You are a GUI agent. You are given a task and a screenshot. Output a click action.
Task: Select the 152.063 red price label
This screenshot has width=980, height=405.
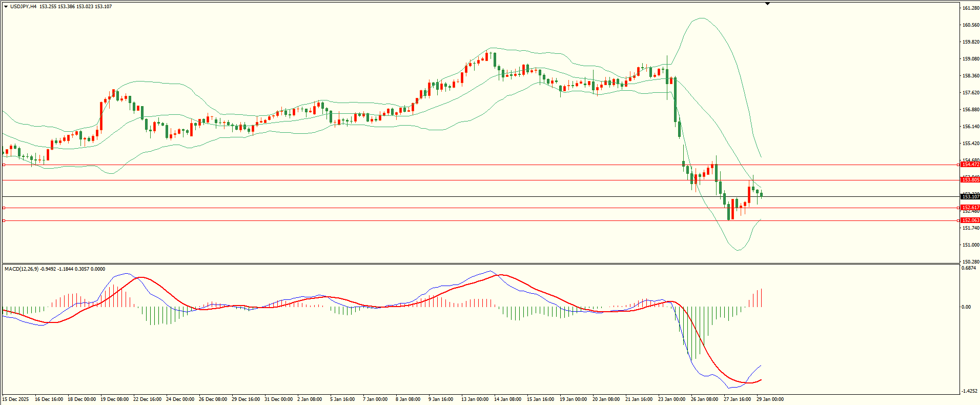coord(970,220)
